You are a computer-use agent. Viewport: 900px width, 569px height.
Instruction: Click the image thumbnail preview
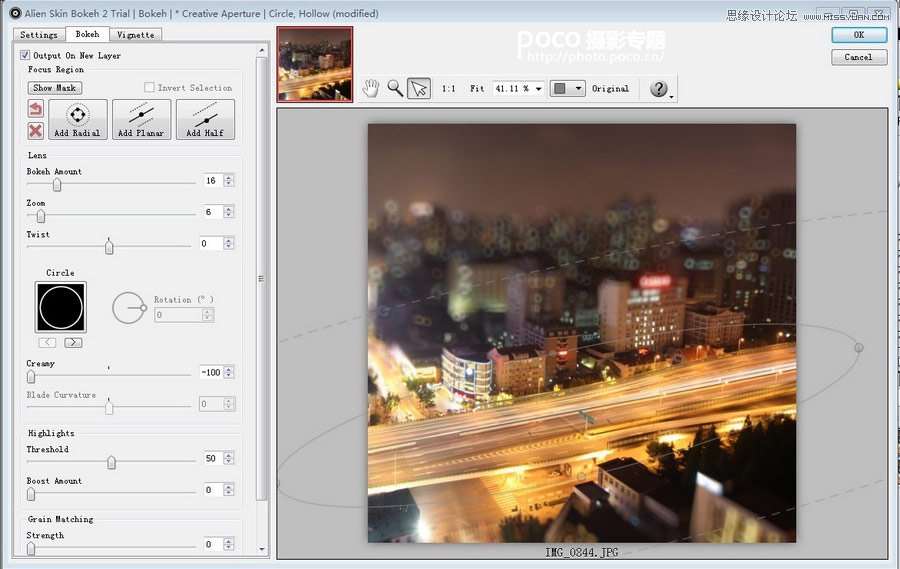point(315,64)
